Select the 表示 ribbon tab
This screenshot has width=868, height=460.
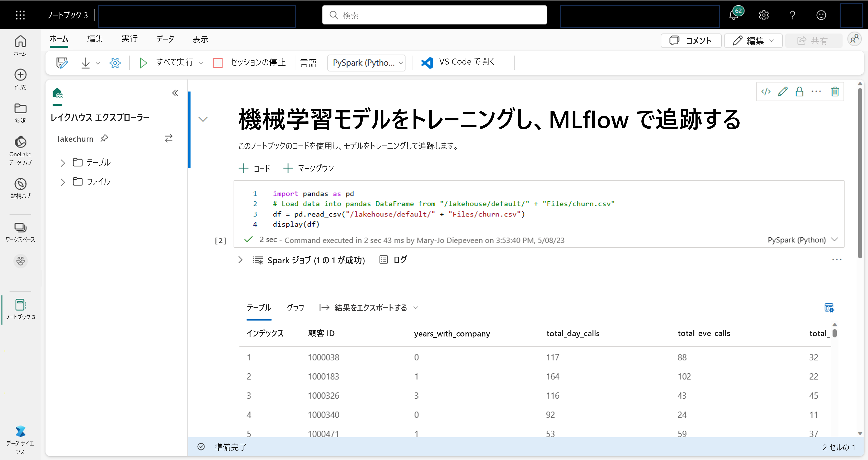click(201, 40)
